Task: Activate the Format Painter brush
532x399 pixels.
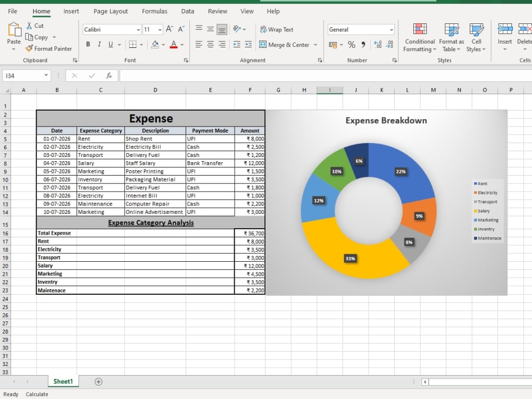Action: click(29, 48)
